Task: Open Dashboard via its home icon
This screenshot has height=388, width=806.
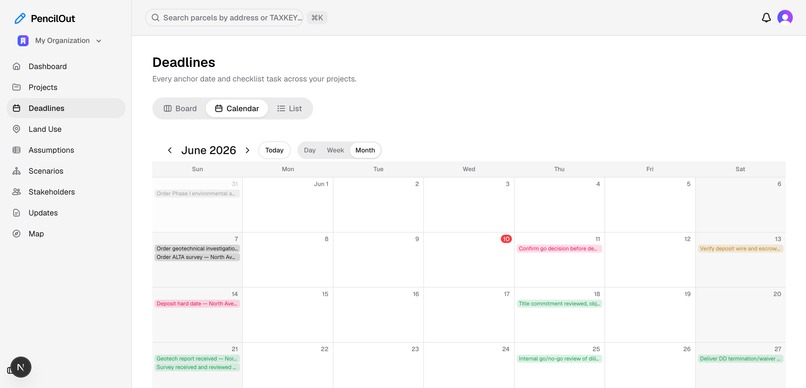Action: tap(16, 66)
